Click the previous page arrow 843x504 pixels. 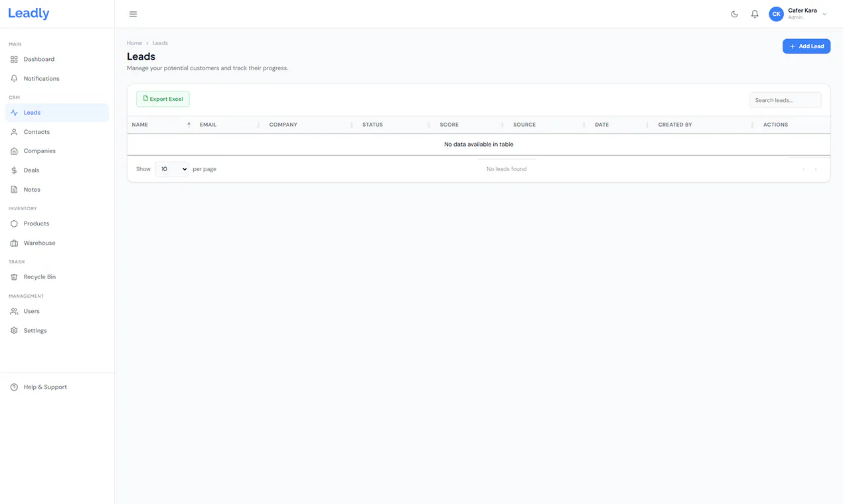tap(803, 169)
